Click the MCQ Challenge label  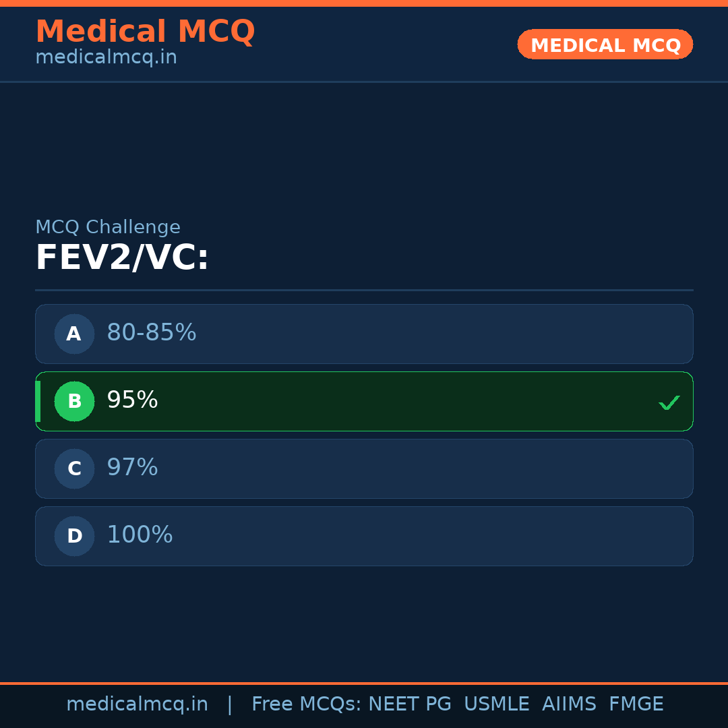click(108, 228)
